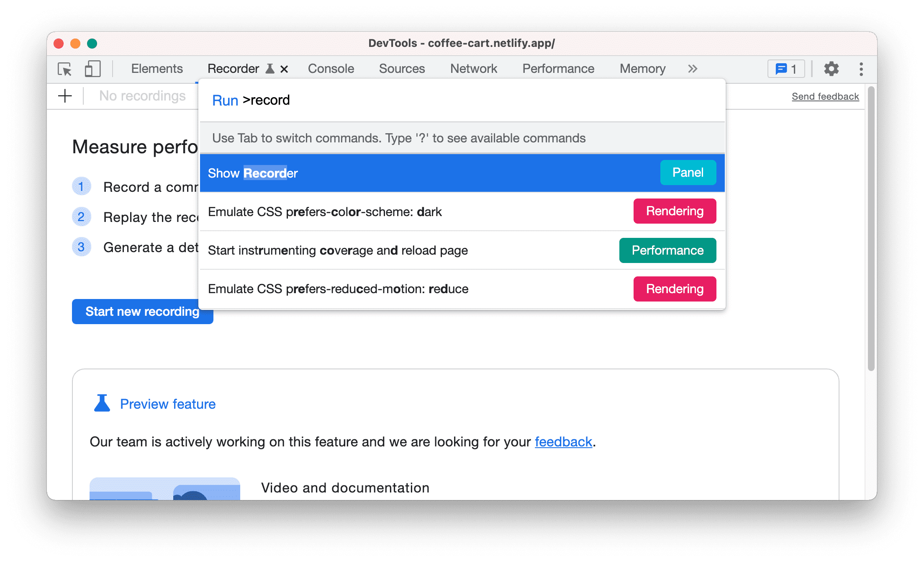The width and height of the screenshot is (924, 562).
Task: Click Start new recording button
Action: pyautogui.click(x=142, y=312)
